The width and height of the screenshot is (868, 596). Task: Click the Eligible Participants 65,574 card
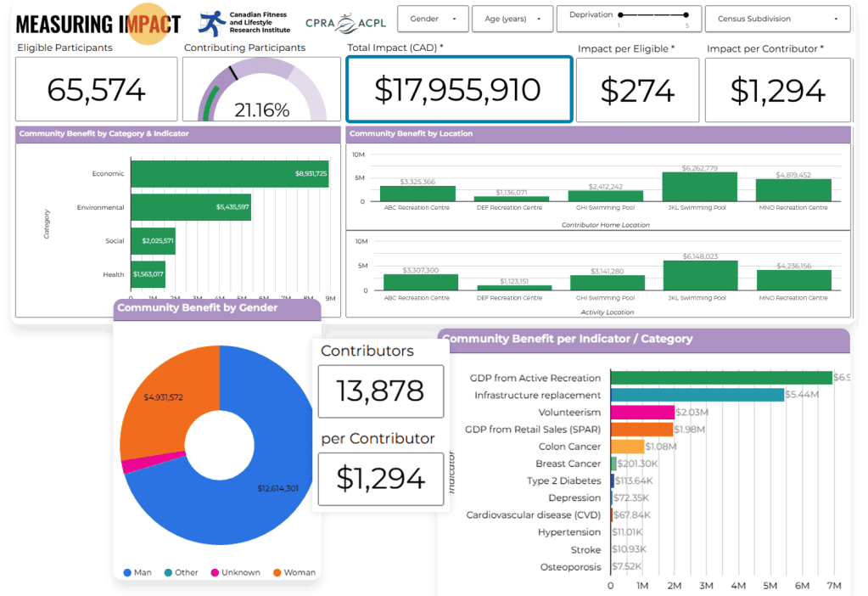pos(96,90)
